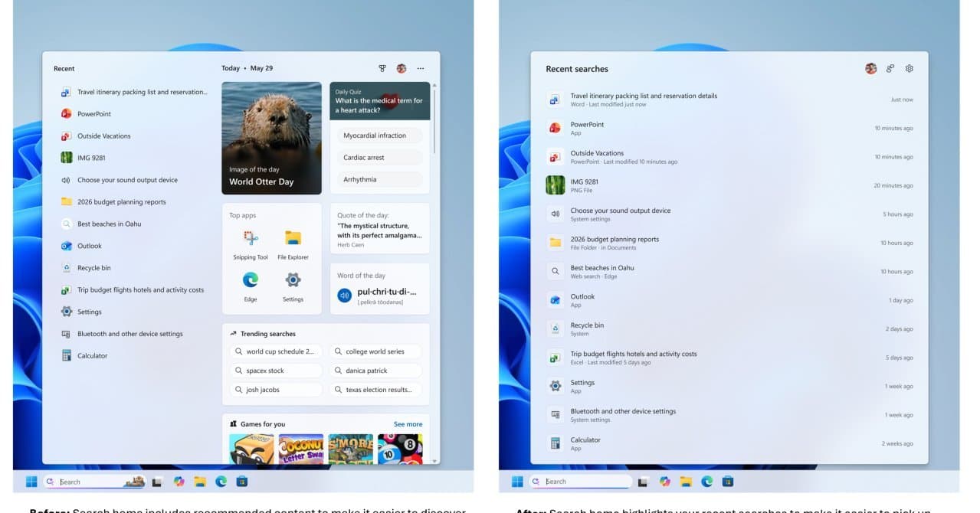The width and height of the screenshot is (980, 513).
Task: Open the Rewards trophy icon in Before panel
Action: click(x=382, y=68)
